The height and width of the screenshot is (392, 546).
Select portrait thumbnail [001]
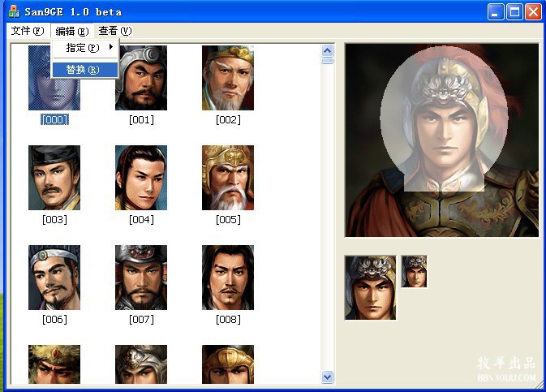[x=141, y=78]
